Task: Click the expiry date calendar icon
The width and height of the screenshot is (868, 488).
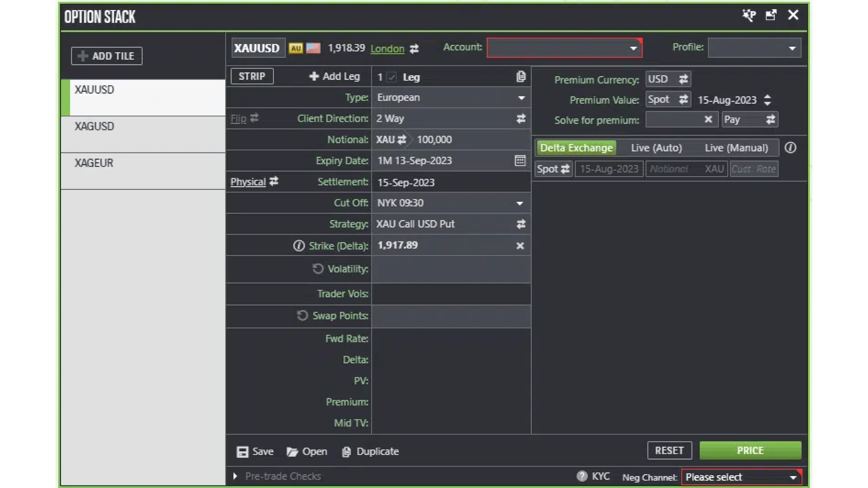Action: coord(520,161)
